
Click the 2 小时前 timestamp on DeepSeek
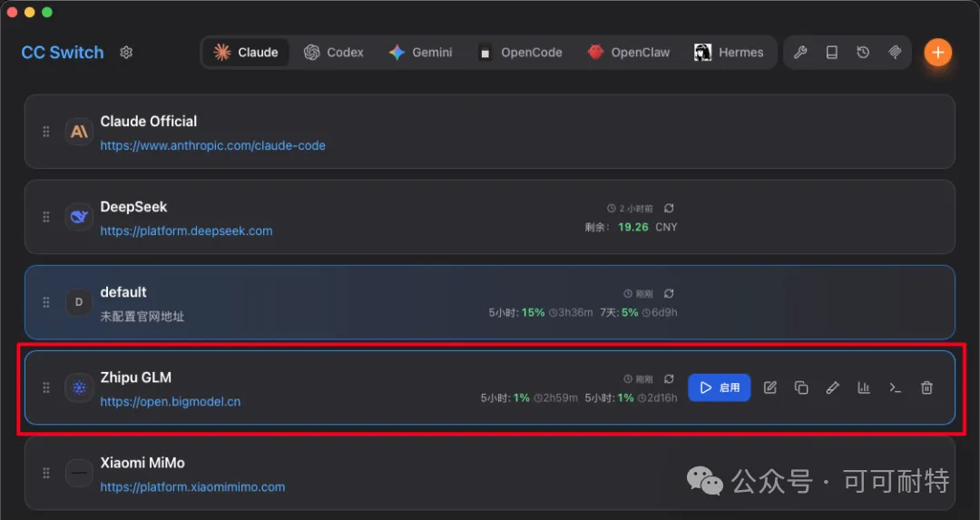point(630,209)
